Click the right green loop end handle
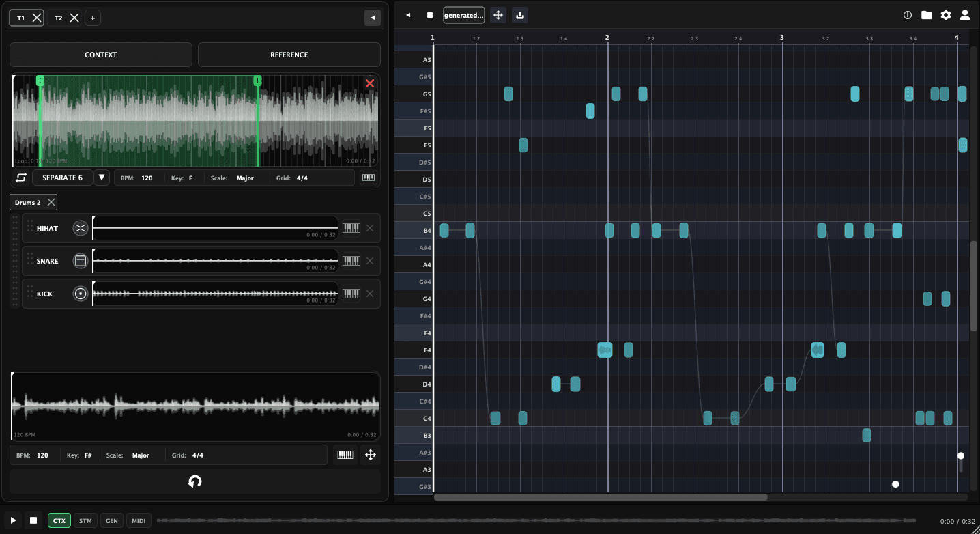Viewport: 980px width, 534px height. (257, 81)
